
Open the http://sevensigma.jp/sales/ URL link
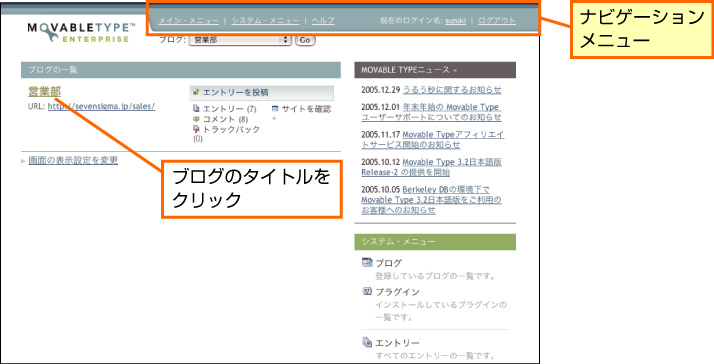[x=102, y=107]
